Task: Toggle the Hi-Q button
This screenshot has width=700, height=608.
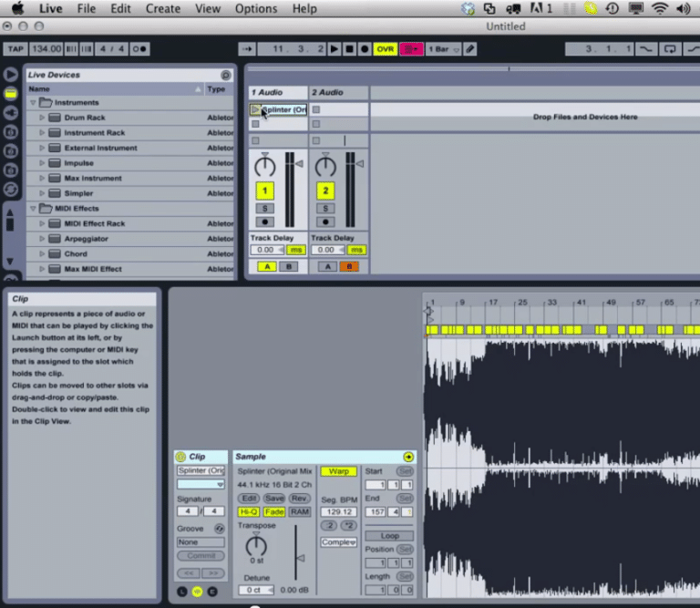Action: (x=249, y=512)
